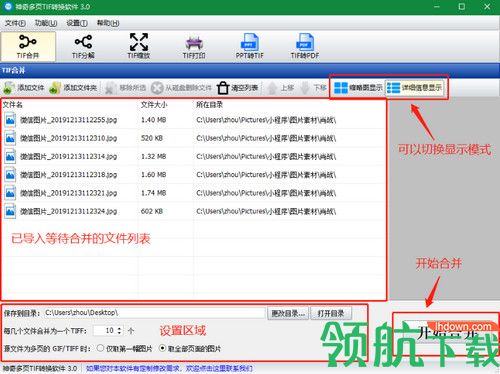
Task: Open the 帮助(H) menu
Action: (x=108, y=23)
